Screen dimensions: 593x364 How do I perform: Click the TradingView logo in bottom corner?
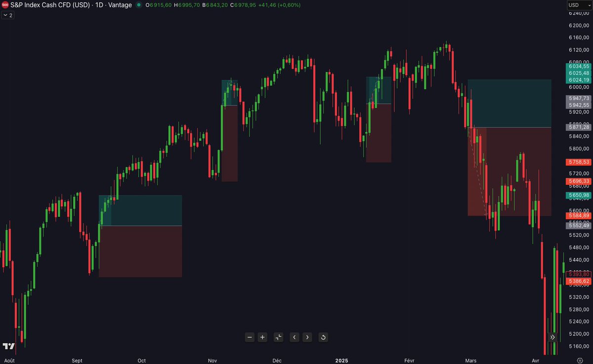coord(8,346)
